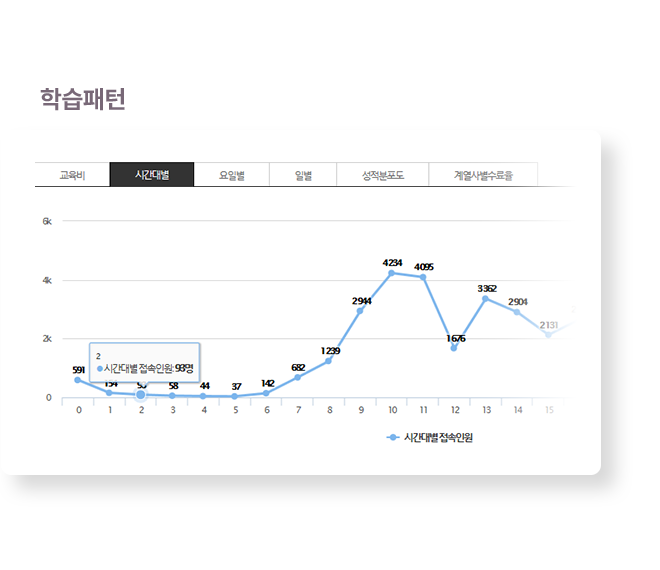Click the data point labeled 682
This screenshot has width=660, height=570.
coord(297,377)
